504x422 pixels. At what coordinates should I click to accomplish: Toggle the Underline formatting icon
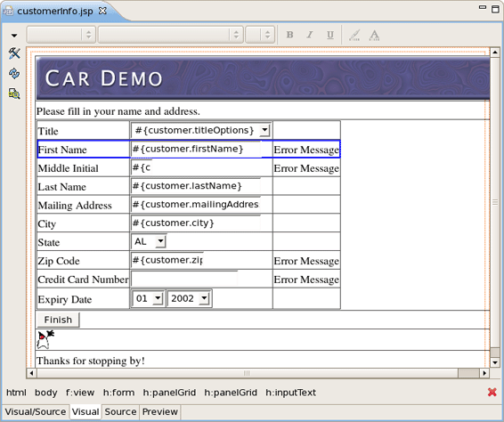(330, 35)
